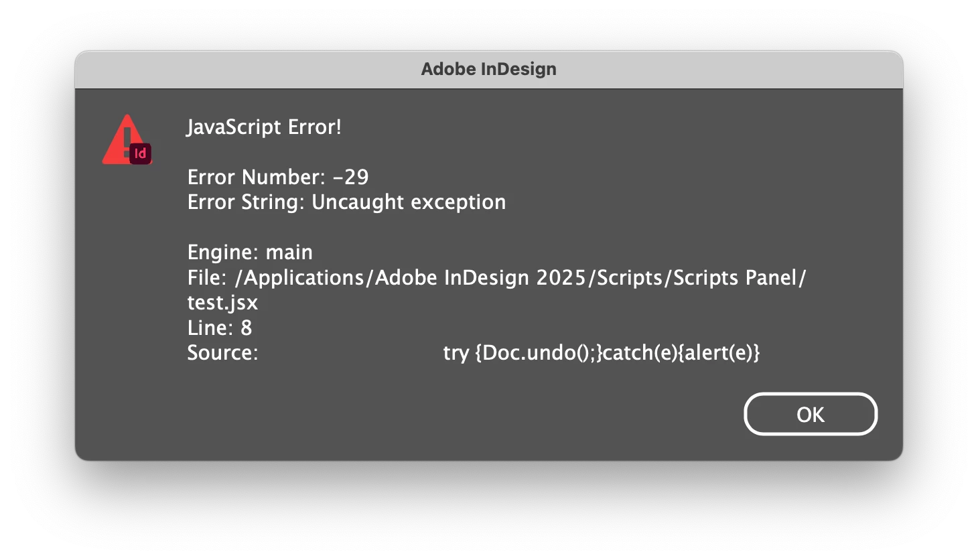The width and height of the screenshot is (978, 560).
Task: Click Adobe InDesign 2025 in file path
Action: click(481, 277)
